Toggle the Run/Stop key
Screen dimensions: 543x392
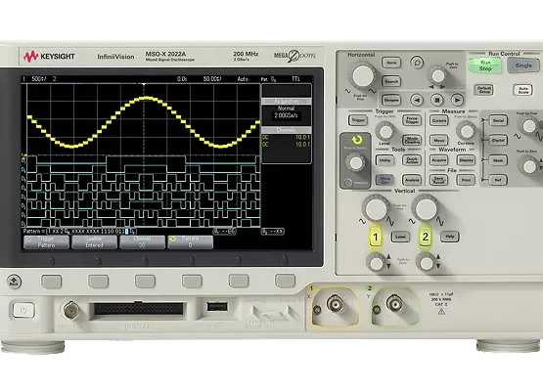pyautogui.click(x=485, y=65)
